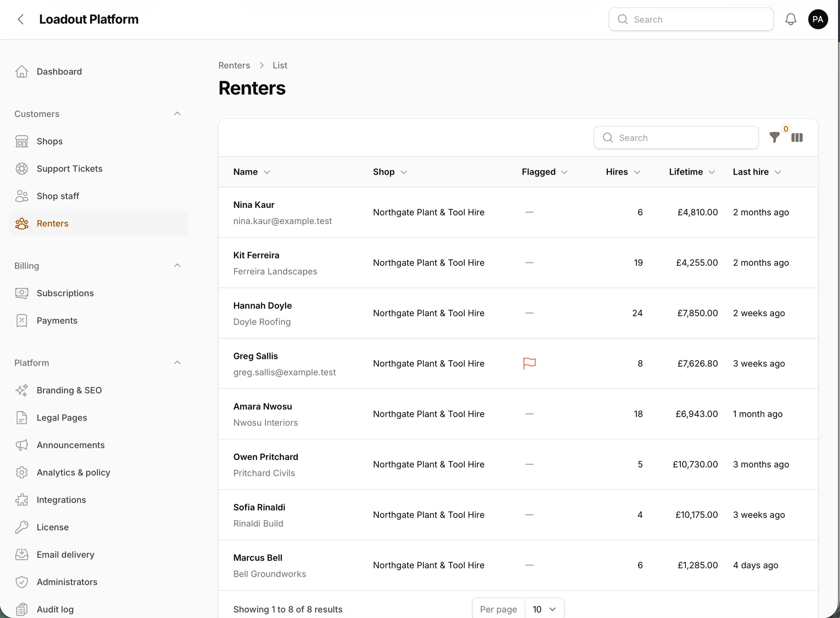This screenshot has width=840, height=618.
Task: Open Dashboard from the sidebar
Action: 99,71
